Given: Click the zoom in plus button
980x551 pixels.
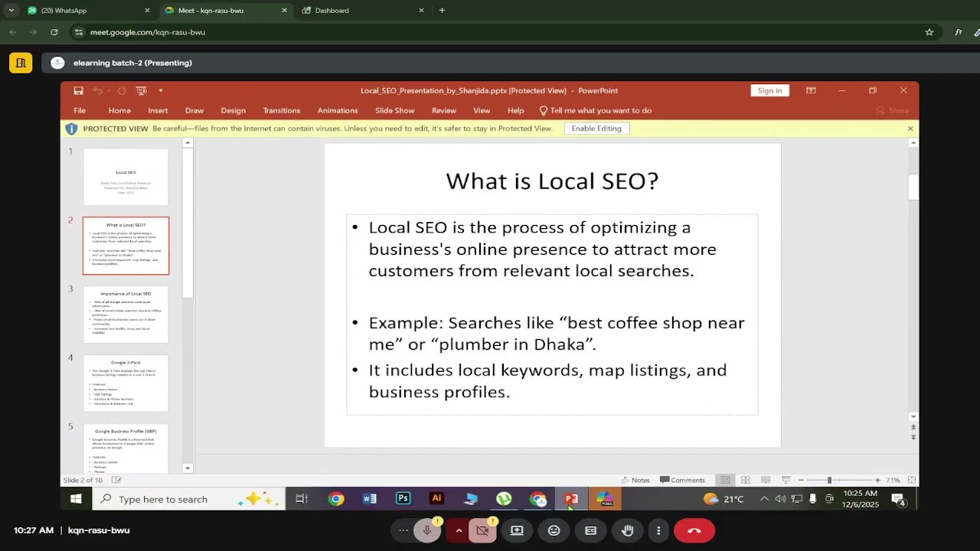Looking at the screenshot, I should [x=877, y=480].
